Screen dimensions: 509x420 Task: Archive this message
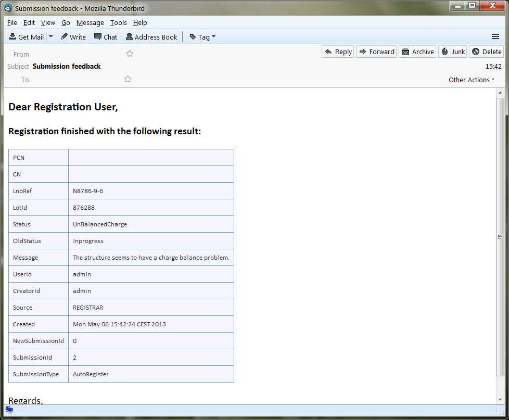pyautogui.click(x=417, y=52)
